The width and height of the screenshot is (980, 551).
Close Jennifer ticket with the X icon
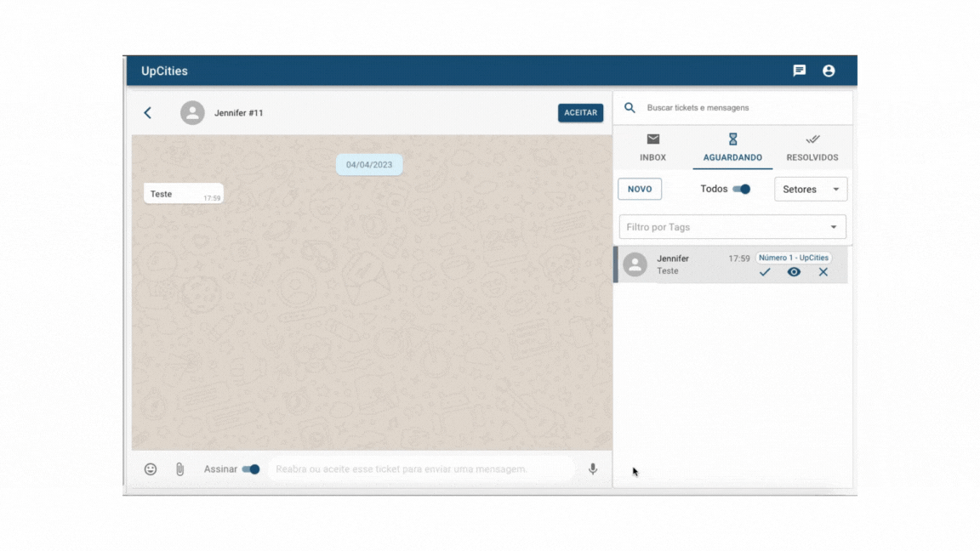pos(823,272)
